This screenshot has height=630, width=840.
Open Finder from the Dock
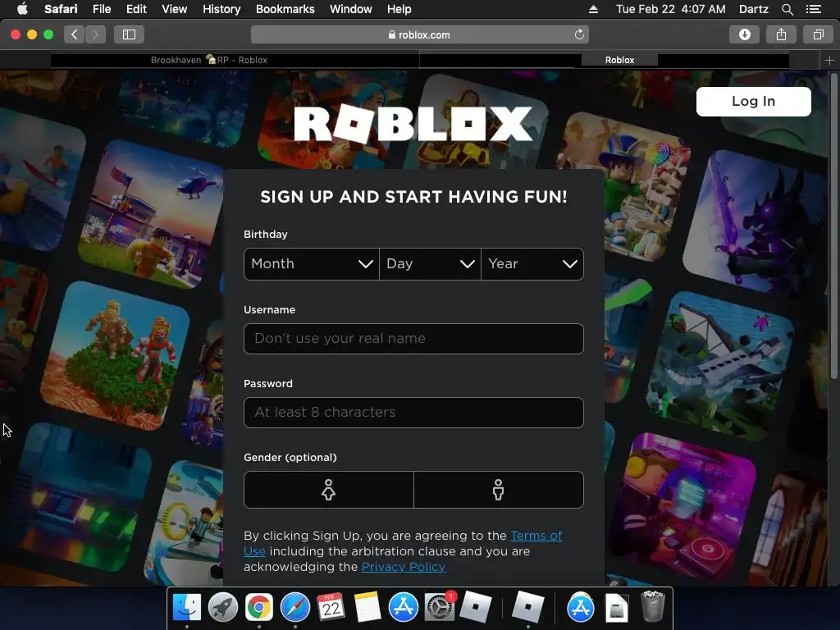pos(187,608)
